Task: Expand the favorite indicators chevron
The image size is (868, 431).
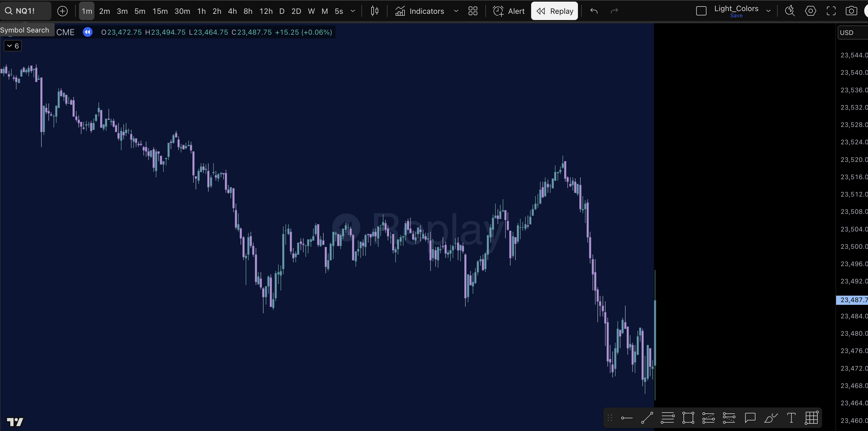Action: point(456,11)
